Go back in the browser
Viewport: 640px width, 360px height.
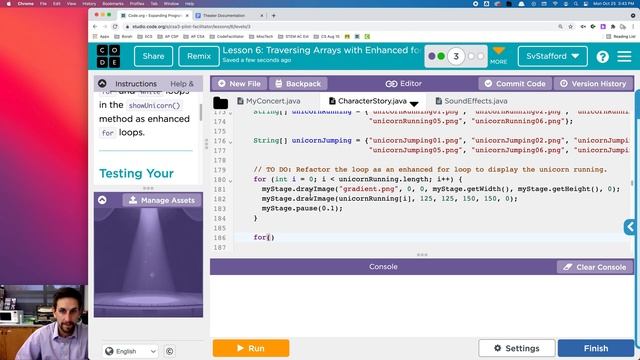tap(95, 27)
